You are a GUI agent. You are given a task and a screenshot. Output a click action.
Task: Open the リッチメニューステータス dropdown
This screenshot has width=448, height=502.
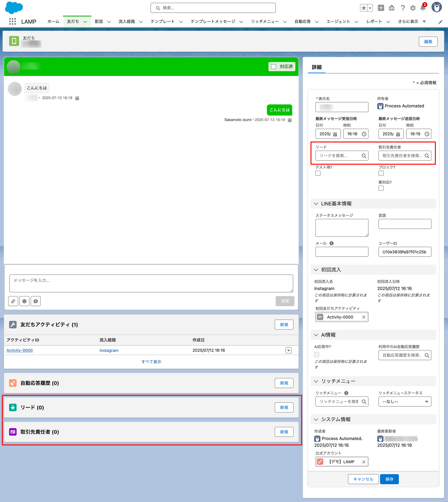pos(405,402)
